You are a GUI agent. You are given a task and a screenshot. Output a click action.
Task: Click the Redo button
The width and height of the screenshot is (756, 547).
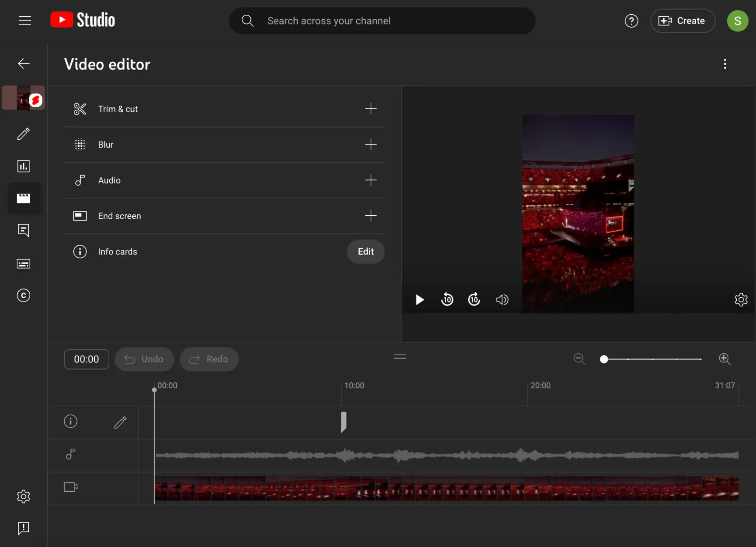tap(209, 359)
